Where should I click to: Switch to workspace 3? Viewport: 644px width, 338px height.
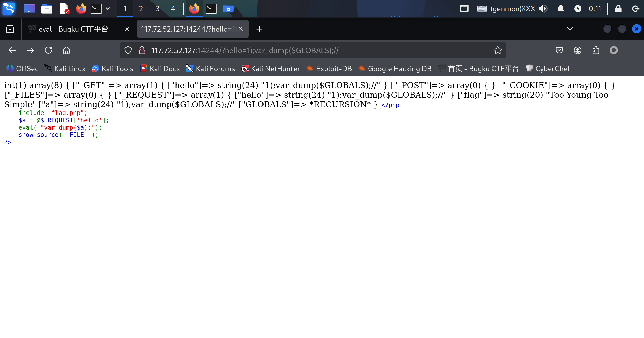157,9
